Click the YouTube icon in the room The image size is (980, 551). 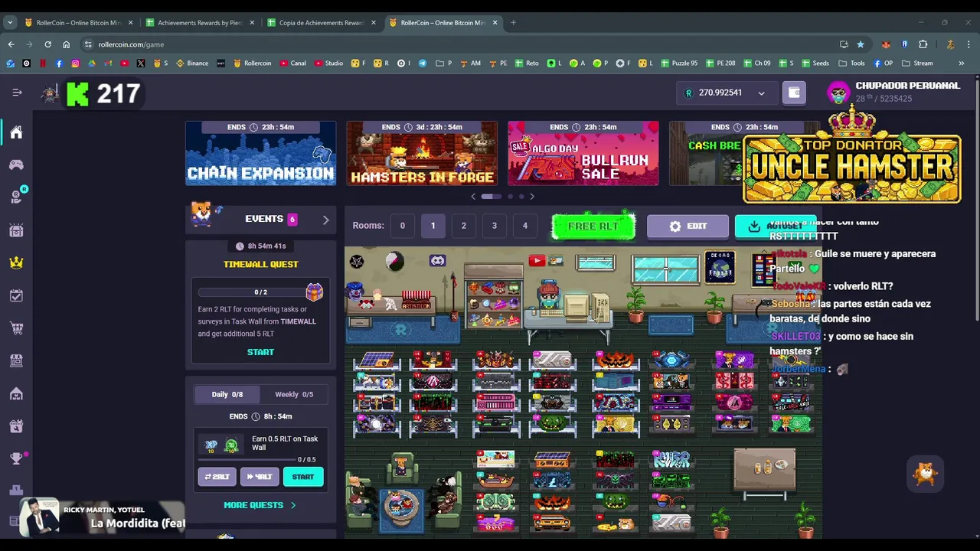[x=536, y=261]
